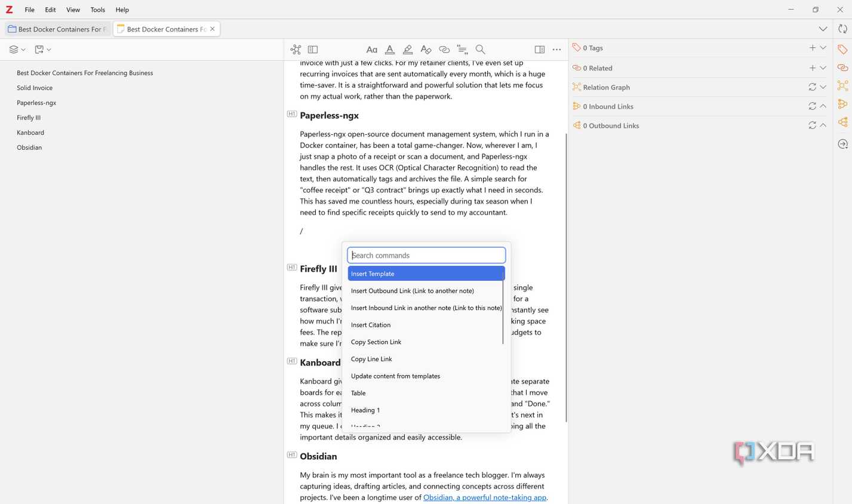The height and width of the screenshot is (504, 852).
Task: Click the sync refresh icon at top right
Action: (842, 29)
